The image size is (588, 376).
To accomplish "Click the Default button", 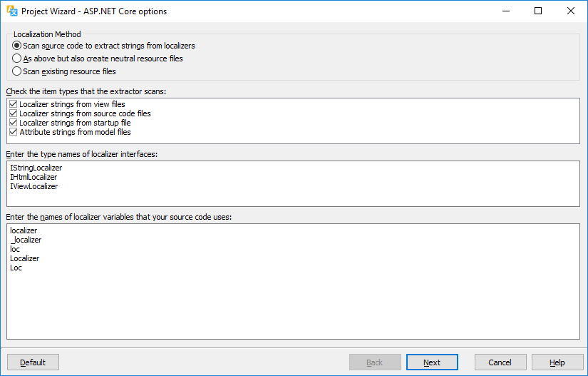I will (33, 362).
